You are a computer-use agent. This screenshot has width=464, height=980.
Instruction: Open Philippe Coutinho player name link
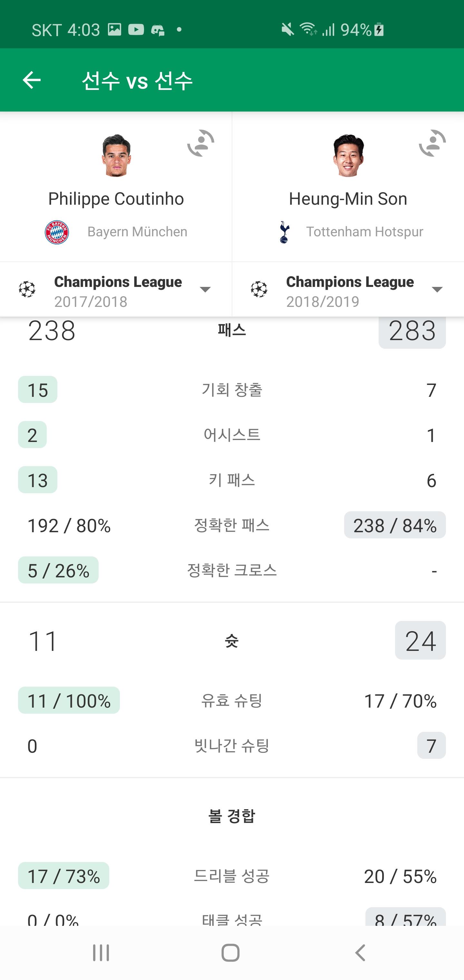pyautogui.click(x=116, y=199)
